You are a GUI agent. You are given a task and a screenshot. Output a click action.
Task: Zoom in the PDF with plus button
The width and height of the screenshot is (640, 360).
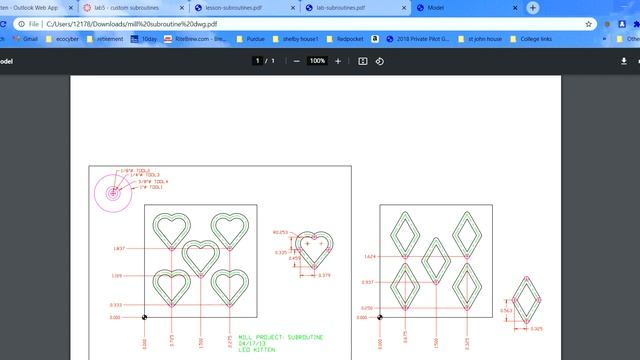tap(338, 61)
